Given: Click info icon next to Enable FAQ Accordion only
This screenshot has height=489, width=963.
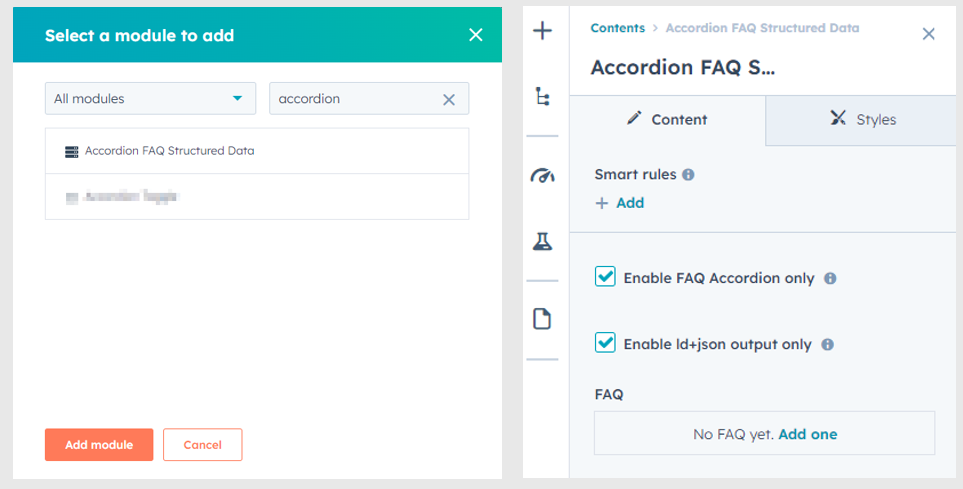Looking at the screenshot, I should (830, 278).
